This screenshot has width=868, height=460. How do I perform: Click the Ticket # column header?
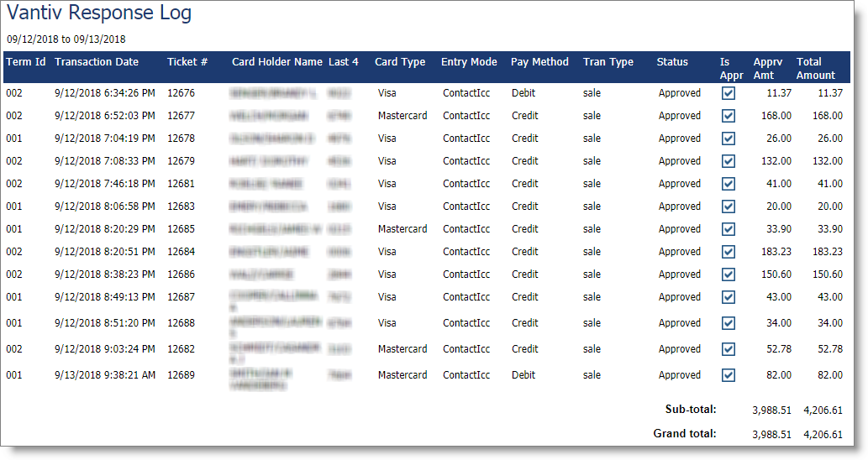[187, 62]
